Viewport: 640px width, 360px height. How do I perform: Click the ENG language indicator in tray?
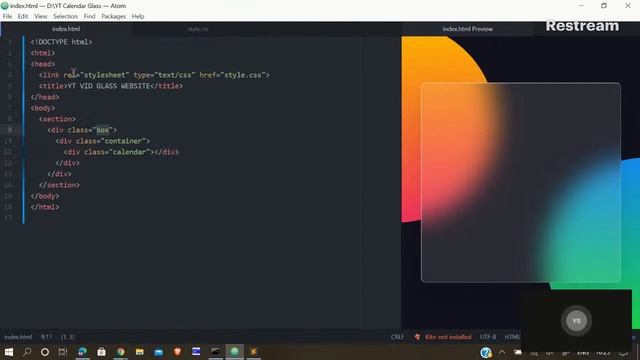point(583,353)
